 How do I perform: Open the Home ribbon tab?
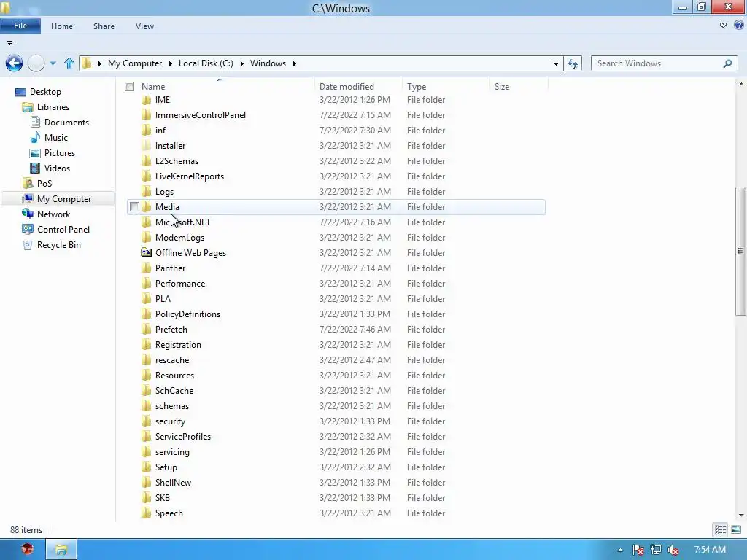[62, 26]
